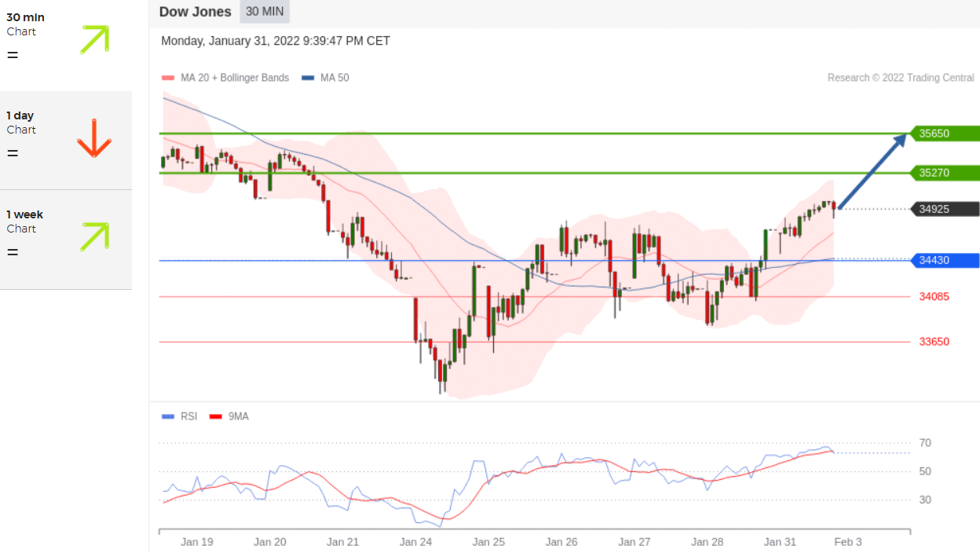Click the equals sign under 30 min Chart
The image size is (980, 553).
click(13, 55)
